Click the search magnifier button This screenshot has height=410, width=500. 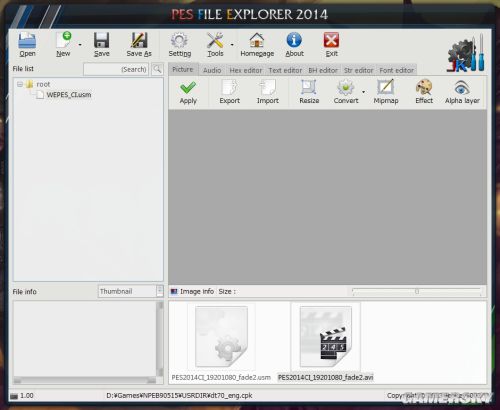157,69
